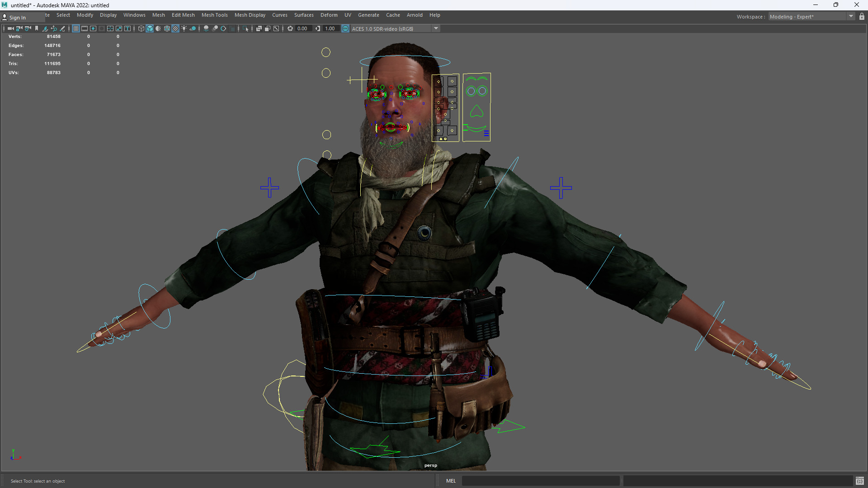868x488 pixels.
Task: Click the Use All Lights bulb icon
Action: tap(184, 28)
